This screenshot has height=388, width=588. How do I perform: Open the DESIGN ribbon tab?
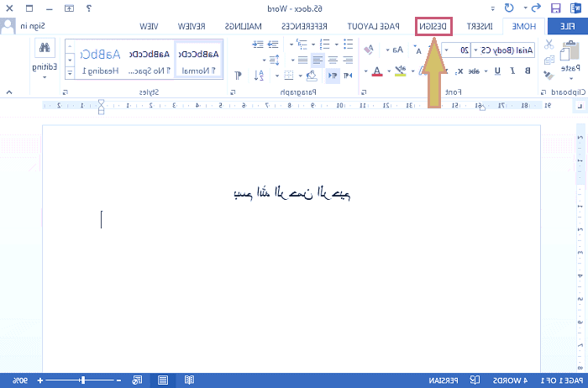[x=434, y=26]
